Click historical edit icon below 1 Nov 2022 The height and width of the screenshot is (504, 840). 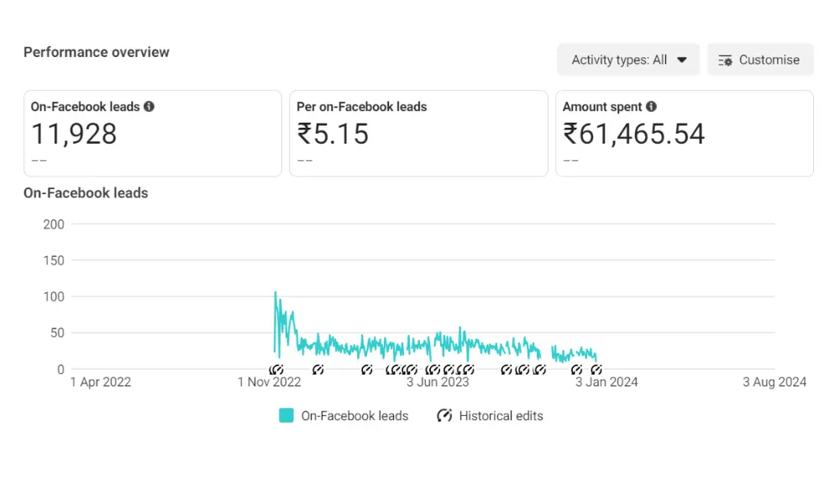coord(276,370)
